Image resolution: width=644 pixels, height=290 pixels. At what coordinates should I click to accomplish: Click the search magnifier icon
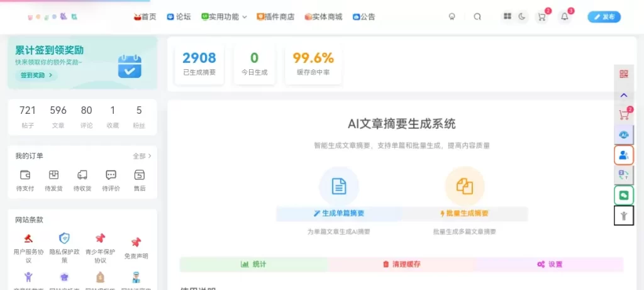477,17
